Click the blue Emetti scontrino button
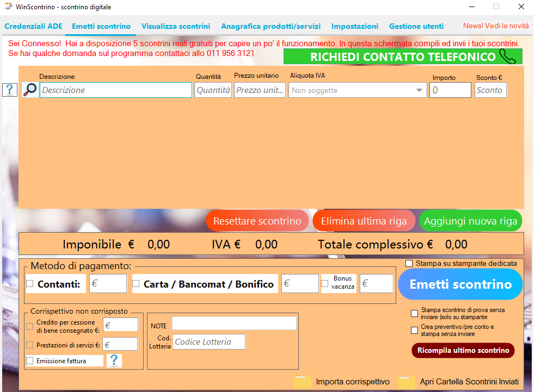Image resolution: width=535 pixels, height=392 pixels. (460, 284)
